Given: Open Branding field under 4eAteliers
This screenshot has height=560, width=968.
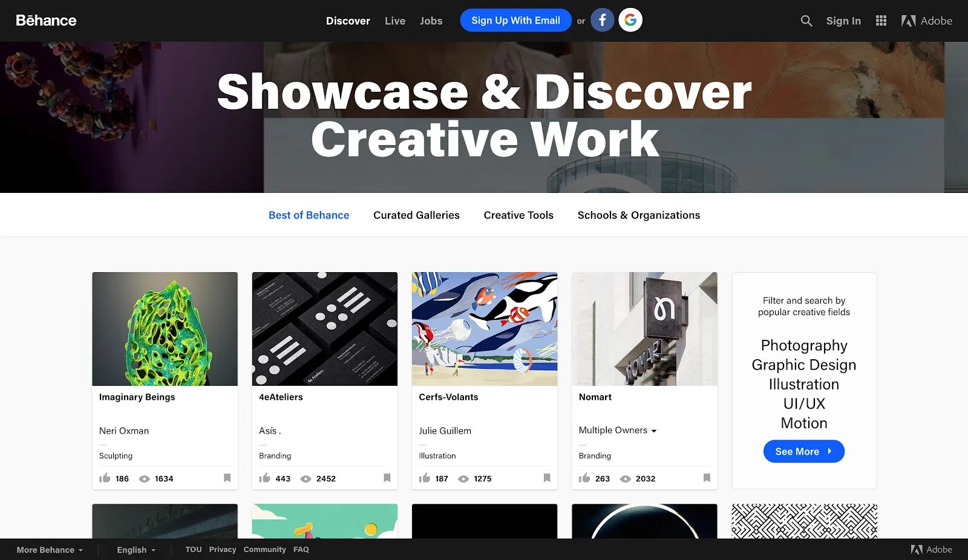Looking at the screenshot, I should (275, 456).
